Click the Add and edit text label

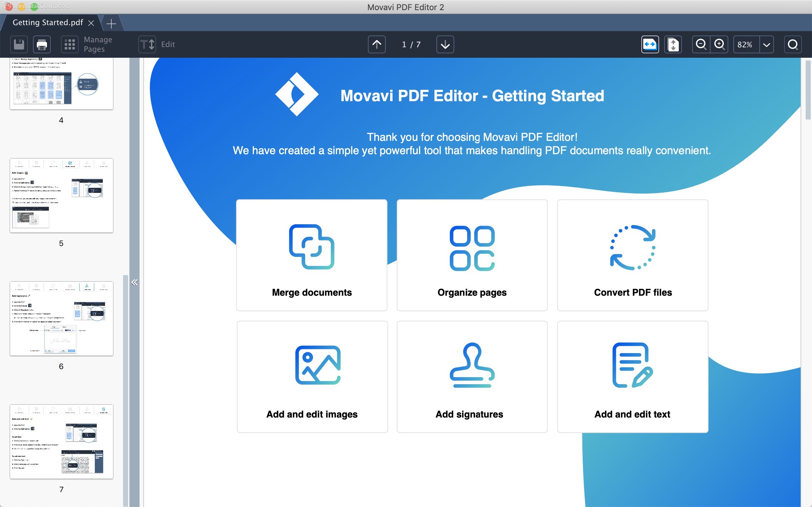[632, 414]
